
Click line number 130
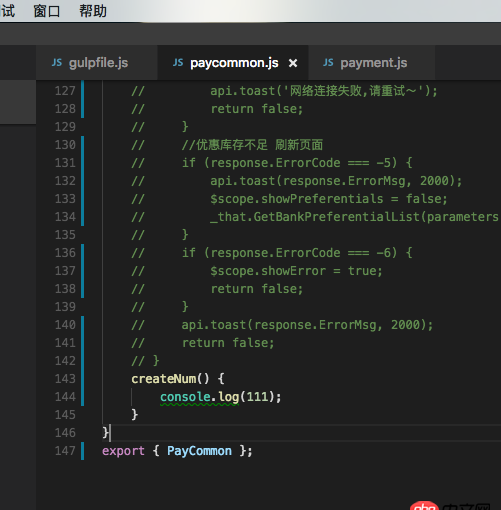coord(65,145)
